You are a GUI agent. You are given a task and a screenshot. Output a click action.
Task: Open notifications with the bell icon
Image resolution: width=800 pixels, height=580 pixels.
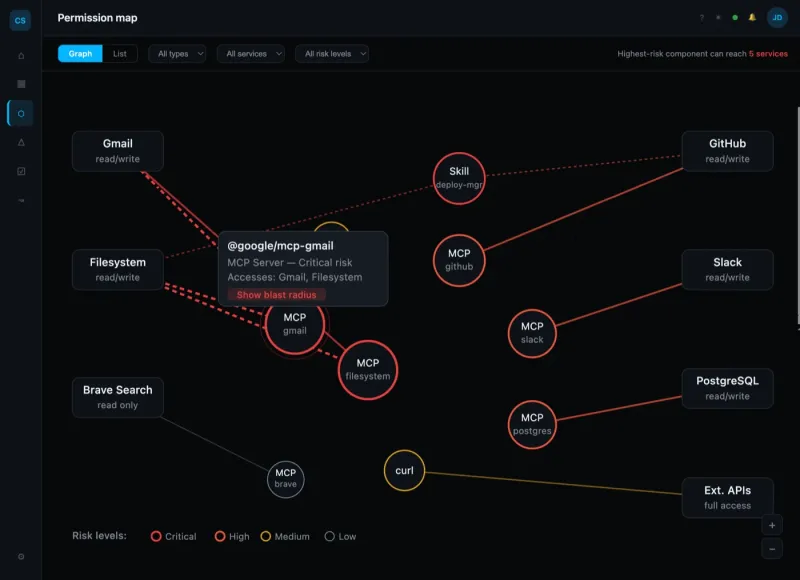[x=752, y=17]
